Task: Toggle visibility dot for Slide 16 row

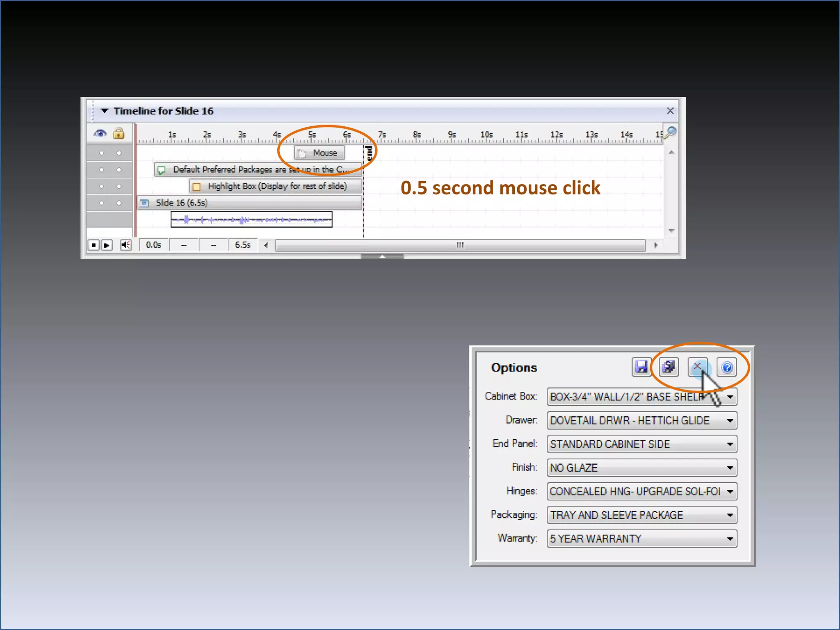Action: [x=101, y=203]
